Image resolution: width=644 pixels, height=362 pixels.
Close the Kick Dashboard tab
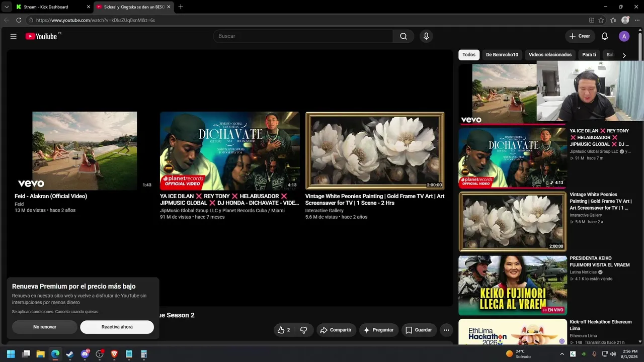coord(89,7)
